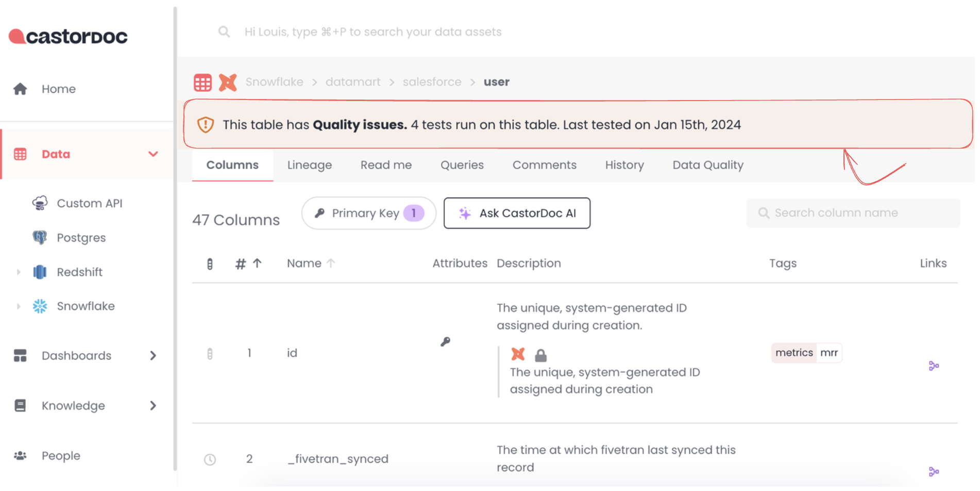The height and width of the screenshot is (491, 980).
Task: Click the quality warning shield icon
Action: click(205, 124)
